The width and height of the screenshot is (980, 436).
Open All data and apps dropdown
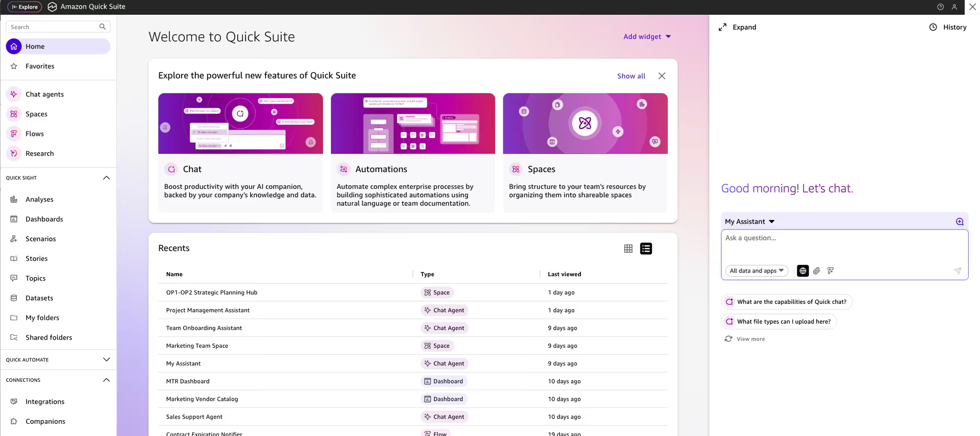tap(756, 271)
